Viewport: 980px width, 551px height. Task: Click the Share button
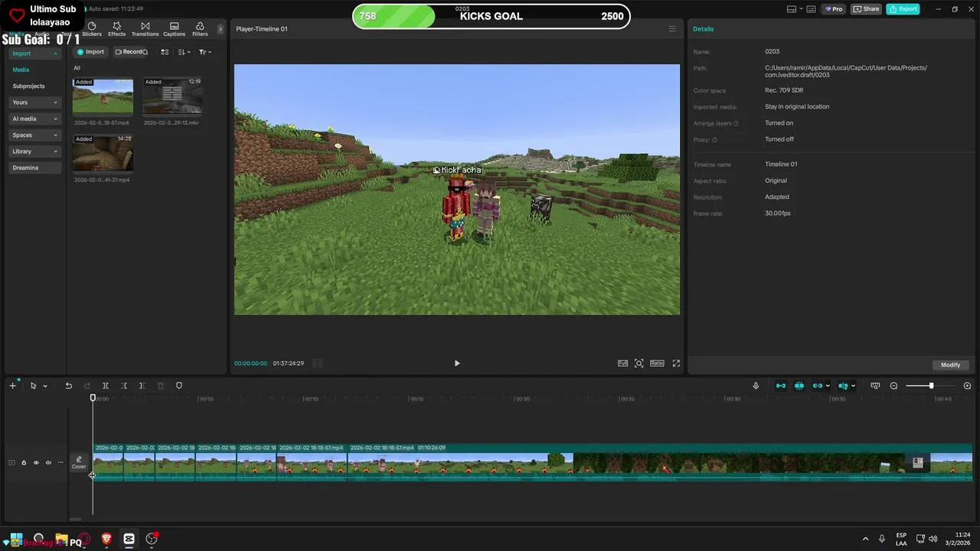coord(867,9)
